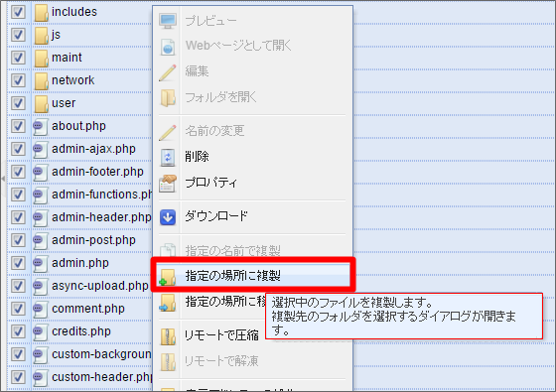556x392 pixels.
Task: Select the maint folder name
Action: tap(67, 58)
